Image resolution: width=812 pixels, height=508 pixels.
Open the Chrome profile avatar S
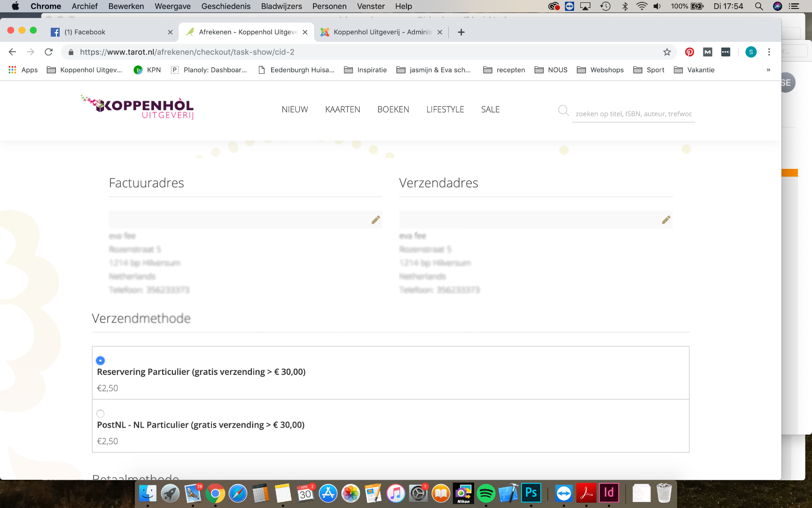click(x=751, y=52)
